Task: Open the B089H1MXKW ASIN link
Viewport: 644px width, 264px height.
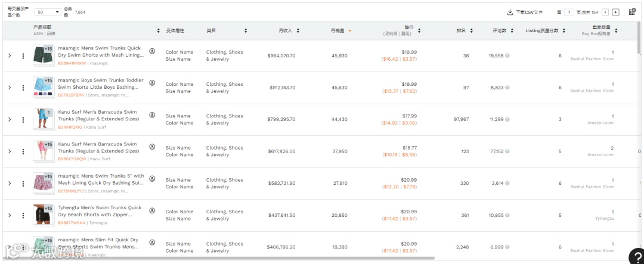Action: coord(72,63)
